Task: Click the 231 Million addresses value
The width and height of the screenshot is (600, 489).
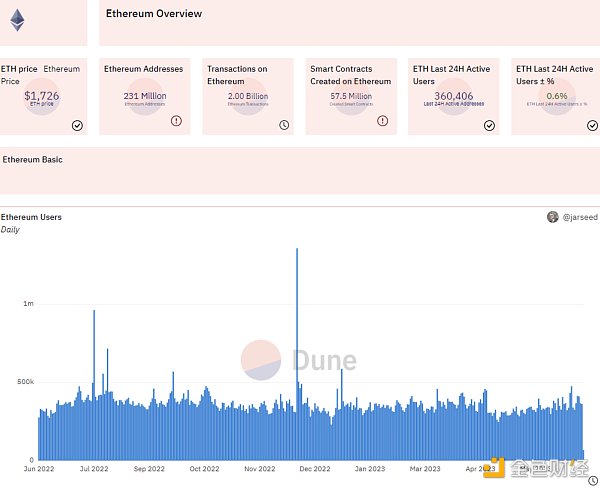Action: (x=144, y=95)
